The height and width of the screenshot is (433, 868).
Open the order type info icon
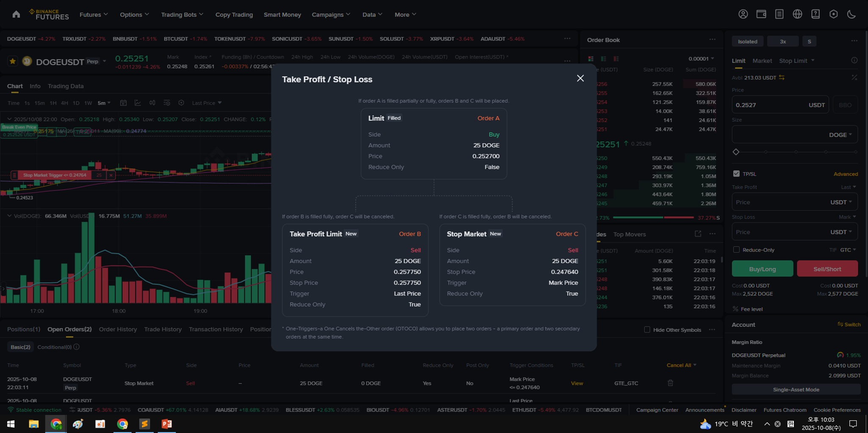pos(854,61)
